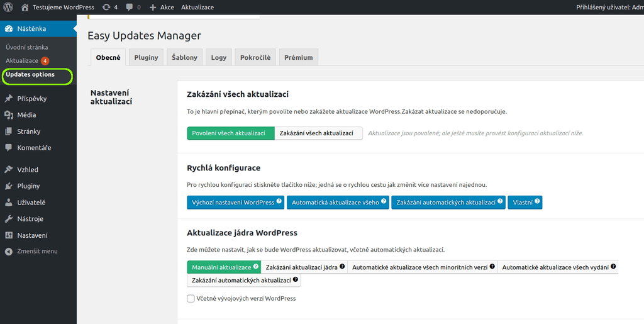
Task: Check Včetně vývojových verzí WordPress
Action: coord(191,299)
